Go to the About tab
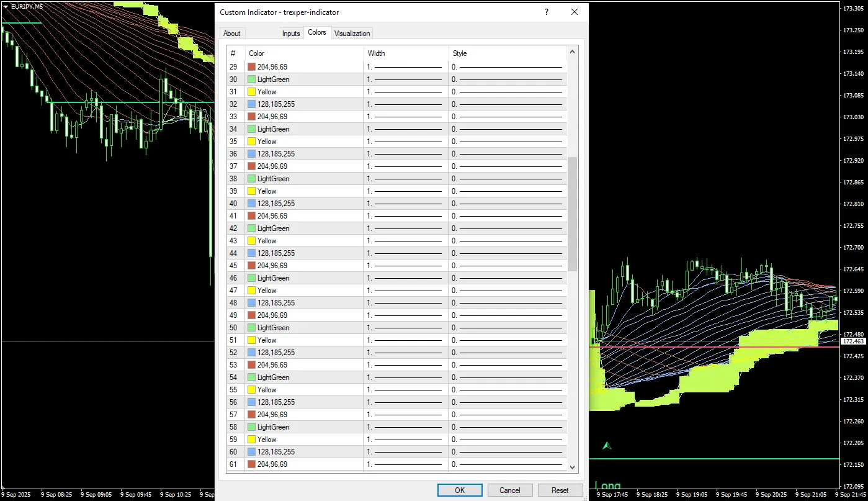The width and height of the screenshot is (868, 501). 232,34
